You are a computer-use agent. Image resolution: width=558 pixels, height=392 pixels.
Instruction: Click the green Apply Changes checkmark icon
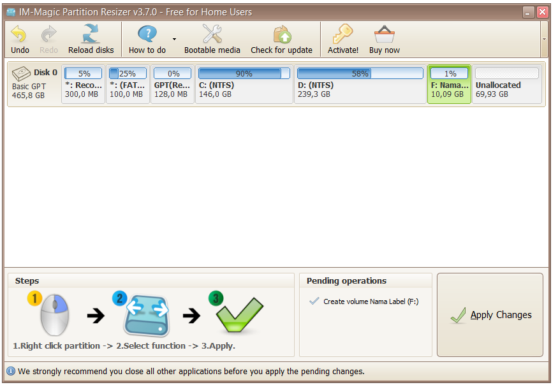coord(459,315)
